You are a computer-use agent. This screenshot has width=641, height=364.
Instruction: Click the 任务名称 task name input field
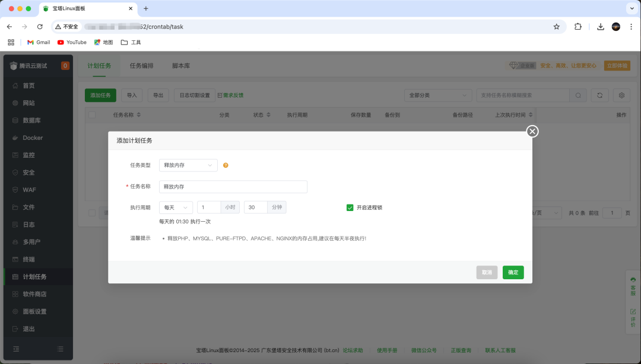[x=233, y=186]
